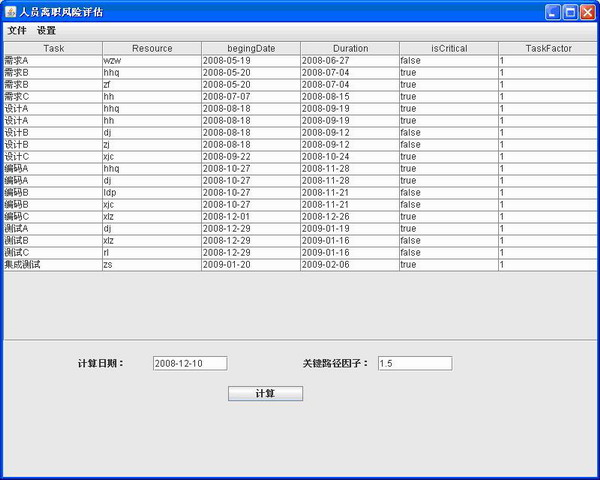Maximize the 人员离职风险评估 window

point(570,12)
